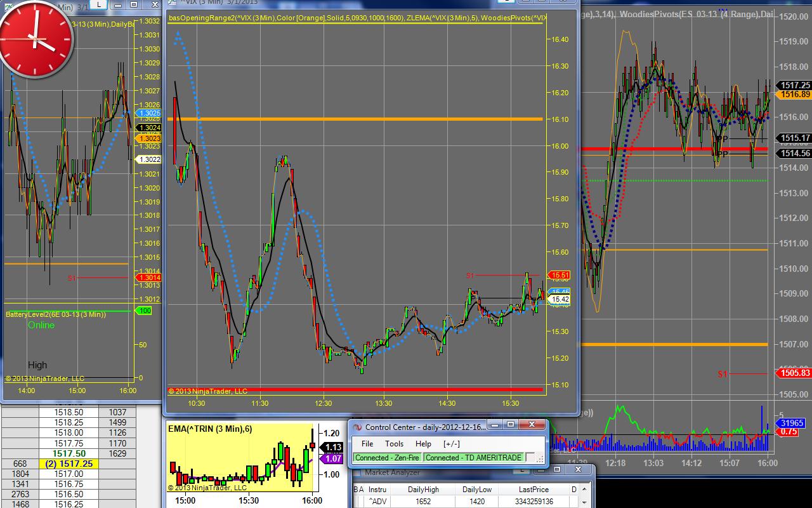Expand Control Center with the [+/-] item

tap(452, 444)
